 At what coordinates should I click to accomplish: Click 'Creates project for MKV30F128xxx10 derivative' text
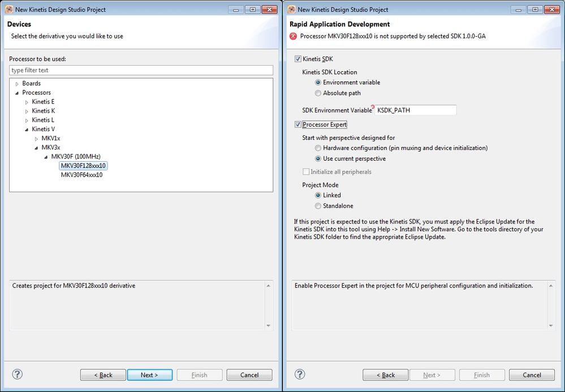click(74, 286)
